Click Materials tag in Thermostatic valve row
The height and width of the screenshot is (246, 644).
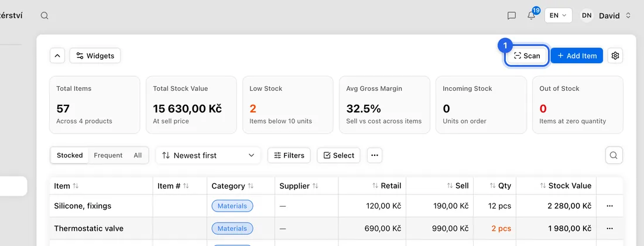(x=232, y=228)
